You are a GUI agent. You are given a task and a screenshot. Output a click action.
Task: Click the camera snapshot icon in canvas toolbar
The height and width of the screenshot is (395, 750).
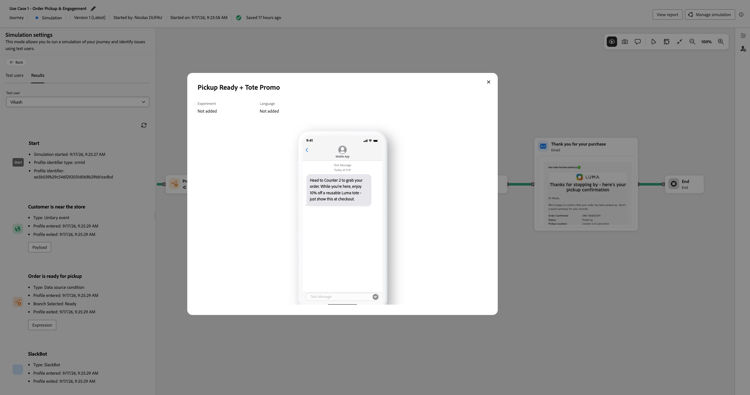pyautogui.click(x=625, y=42)
